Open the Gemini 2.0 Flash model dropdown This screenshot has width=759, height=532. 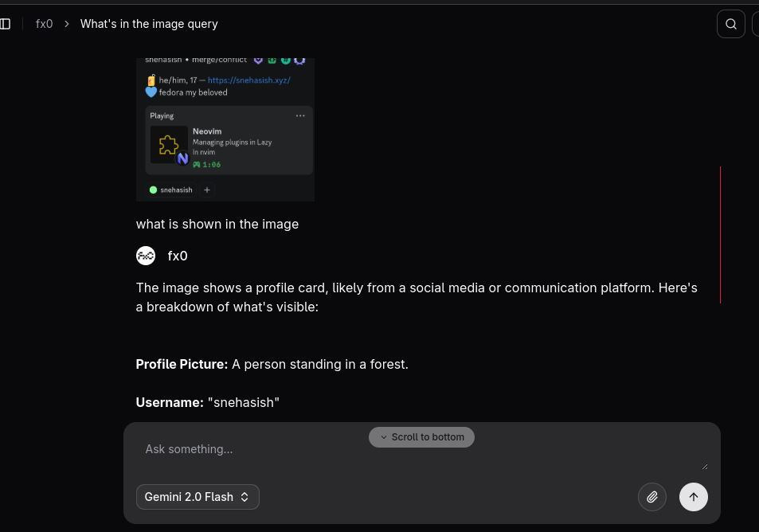198,497
